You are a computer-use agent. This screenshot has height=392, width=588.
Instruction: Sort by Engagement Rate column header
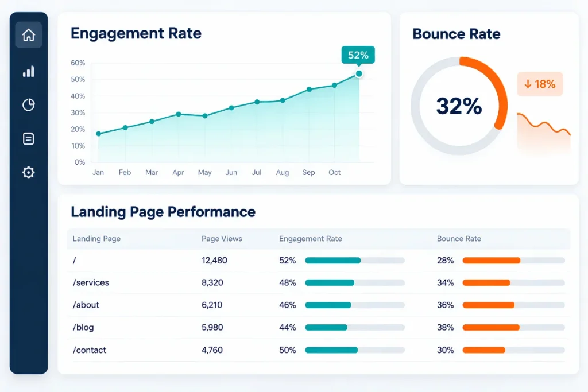(x=311, y=239)
